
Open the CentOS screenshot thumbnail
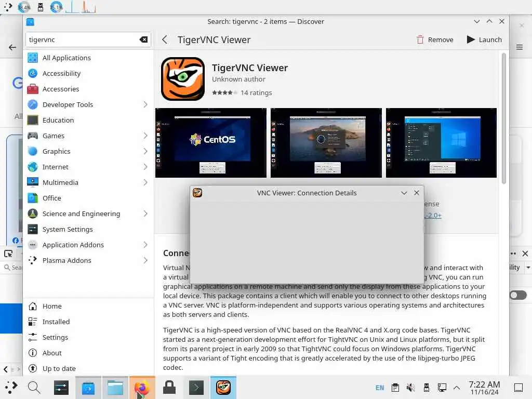(x=211, y=143)
